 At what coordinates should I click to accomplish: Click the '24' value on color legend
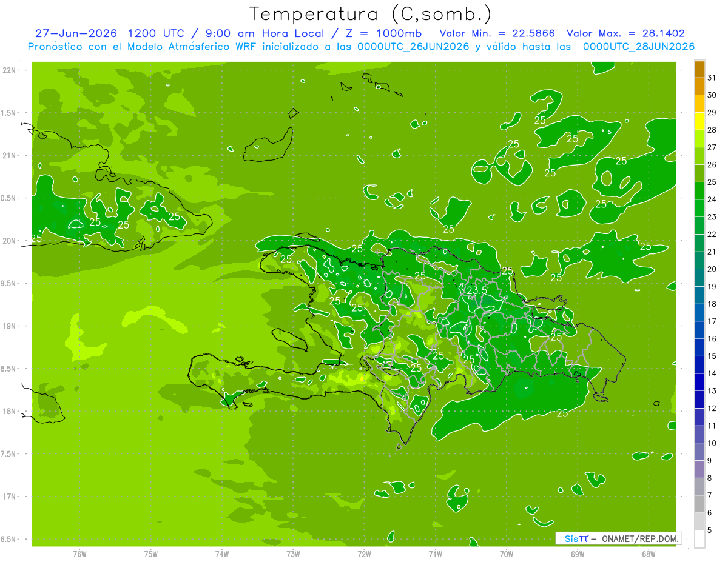coord(712,199)
